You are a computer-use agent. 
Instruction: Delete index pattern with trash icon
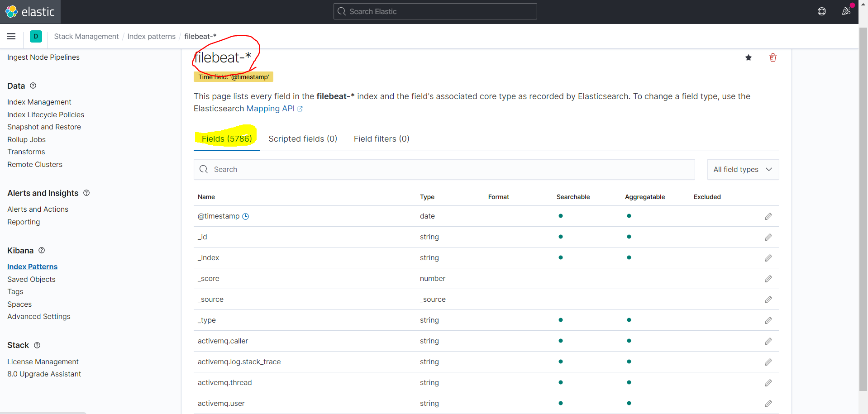[773, 57]
